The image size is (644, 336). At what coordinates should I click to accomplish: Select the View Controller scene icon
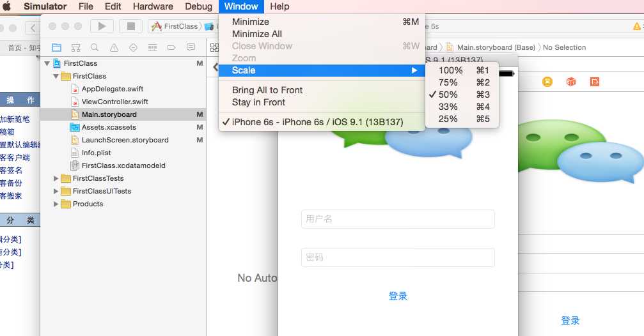[547, 82]
